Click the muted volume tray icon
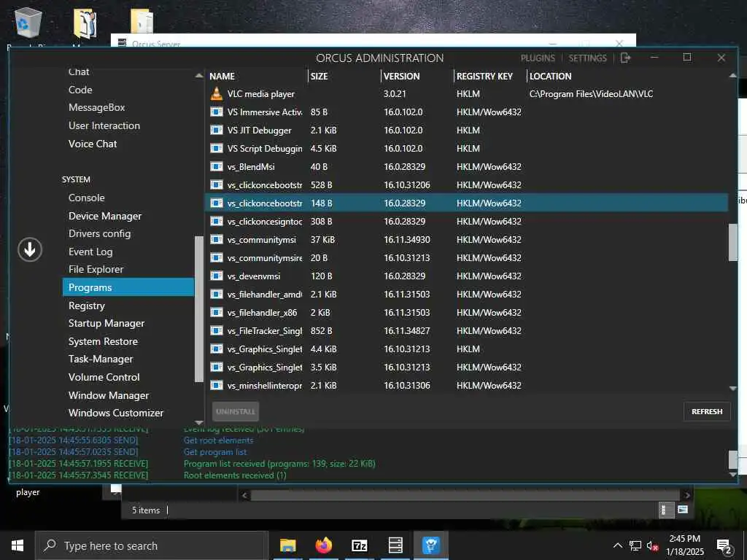This screenshot has height=560, width=747. [x=653, y=546]
